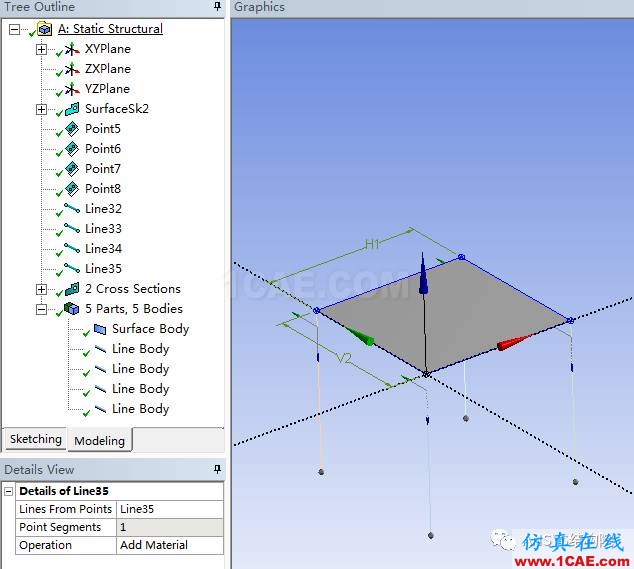The width and height of the screenshot is (634, 569).
Task: Click the 2 Cross Sections icon
Action: [x=71, y=289]
